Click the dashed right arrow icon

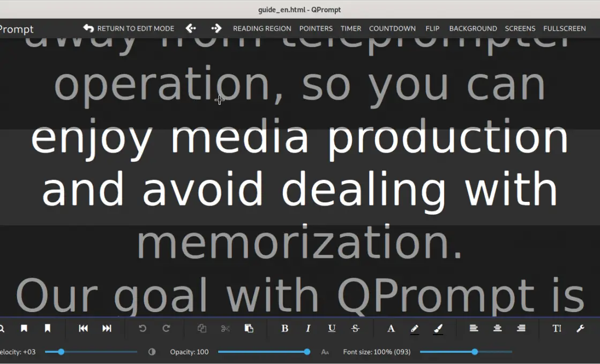(216, 28)
